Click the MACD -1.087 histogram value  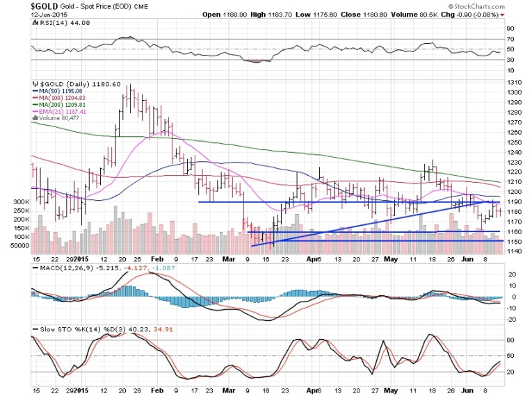click(163, 268)
